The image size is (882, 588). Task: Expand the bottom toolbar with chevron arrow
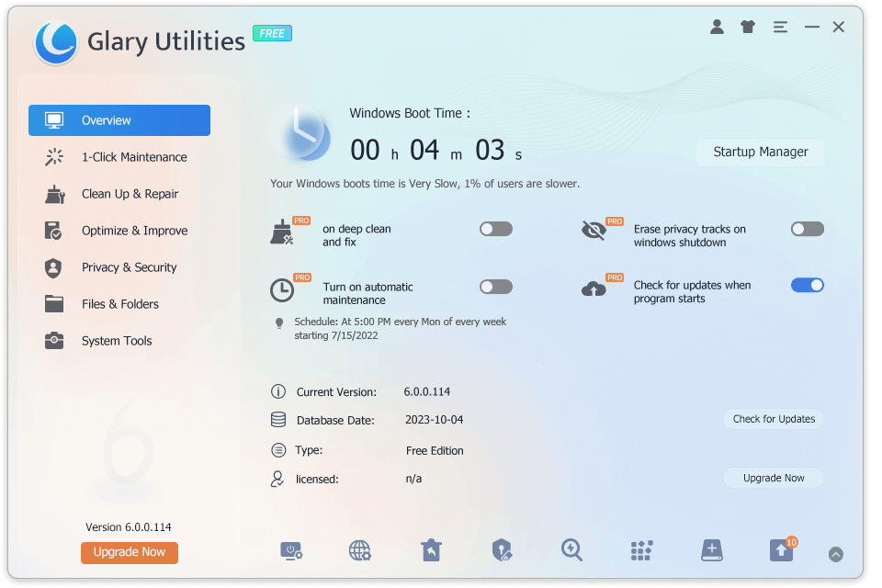[835, 554]
